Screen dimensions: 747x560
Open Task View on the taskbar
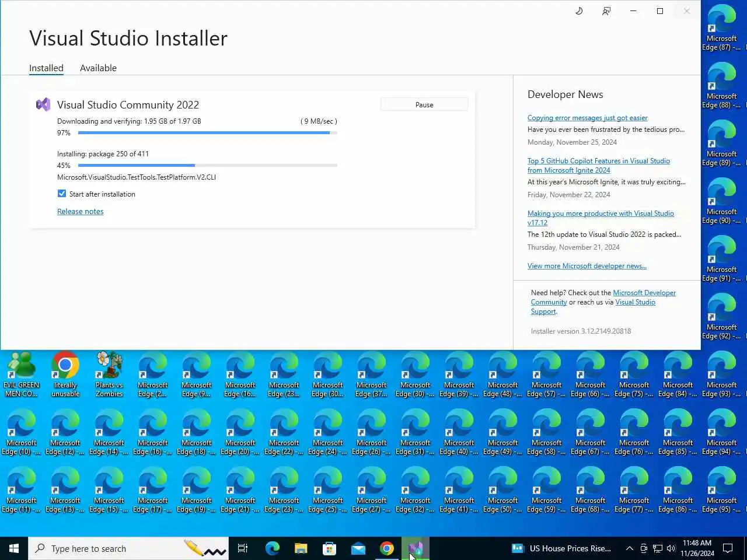point(243,548)
